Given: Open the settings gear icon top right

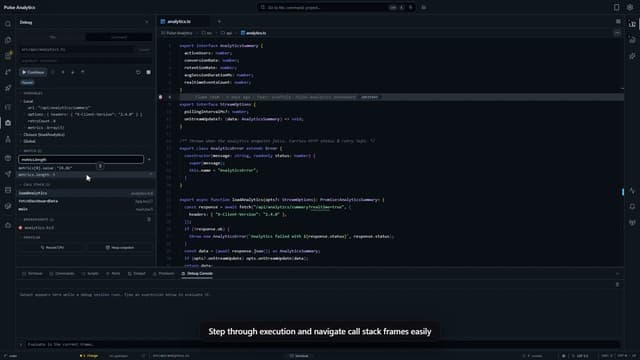Looking at the screenshot, I should pos(630,7).
